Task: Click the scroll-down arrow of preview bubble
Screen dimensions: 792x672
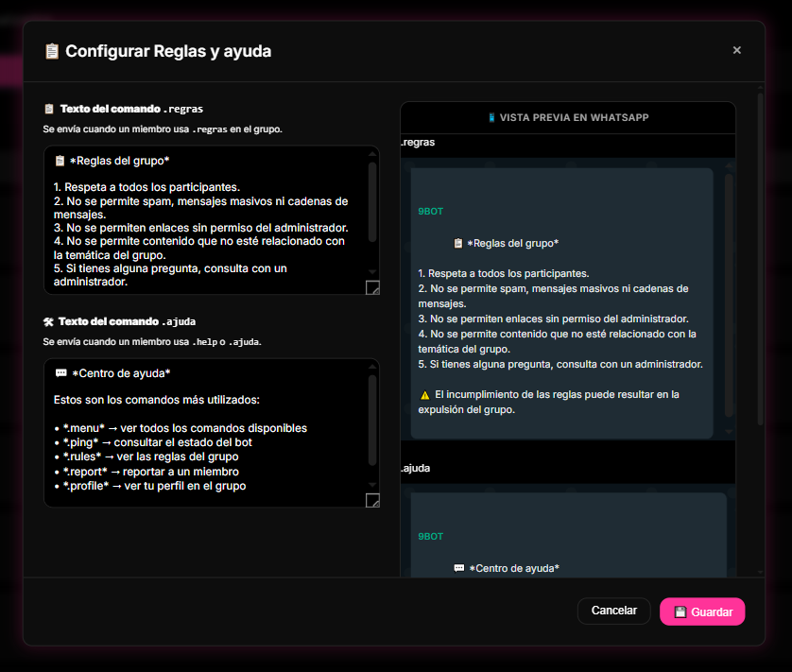Action: coord(729,432)
